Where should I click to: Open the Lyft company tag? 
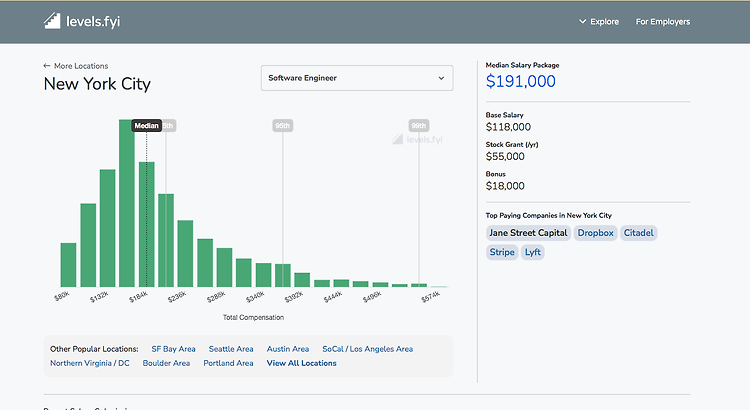pos(532,252)
